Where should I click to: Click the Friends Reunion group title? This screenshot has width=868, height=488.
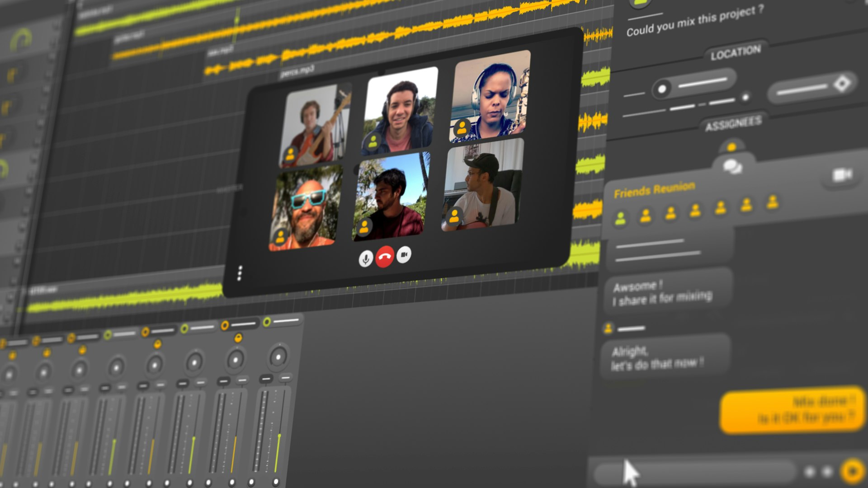click(x=654, y=190)
